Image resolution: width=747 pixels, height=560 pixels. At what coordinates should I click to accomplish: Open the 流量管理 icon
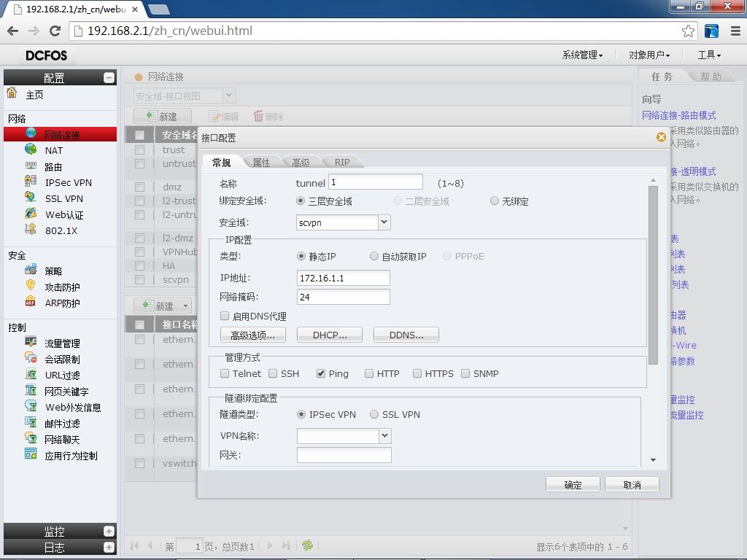(x=31, y=342)
